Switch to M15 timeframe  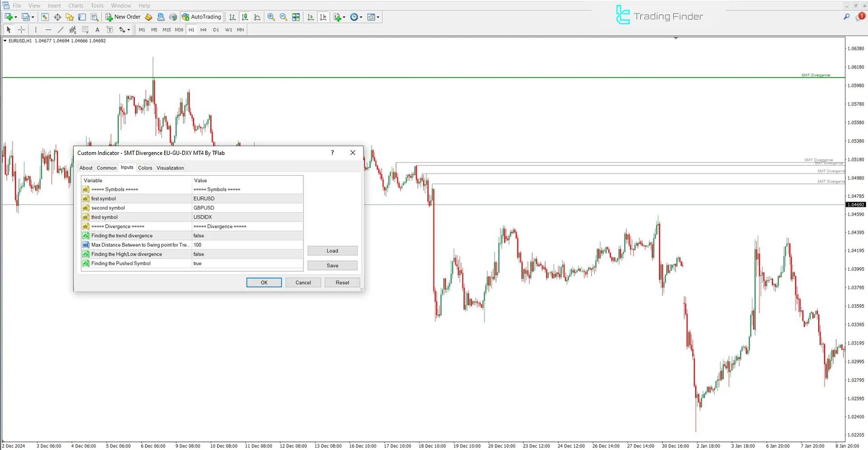click(x=167, y=30)
